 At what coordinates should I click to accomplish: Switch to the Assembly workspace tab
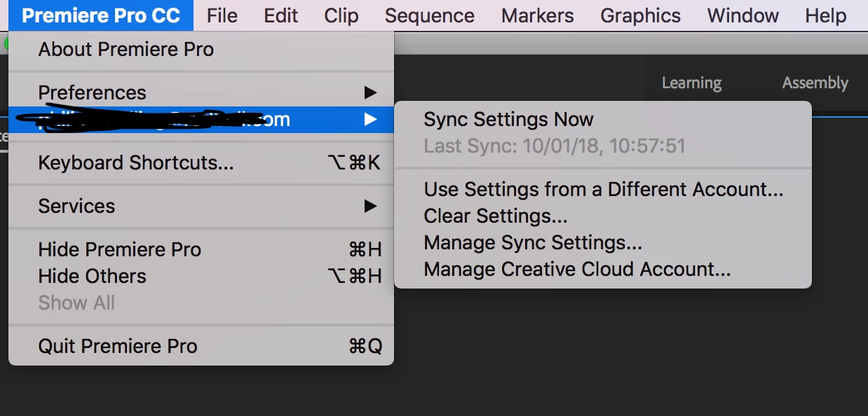pyautogui.click(x=815, y=83)
